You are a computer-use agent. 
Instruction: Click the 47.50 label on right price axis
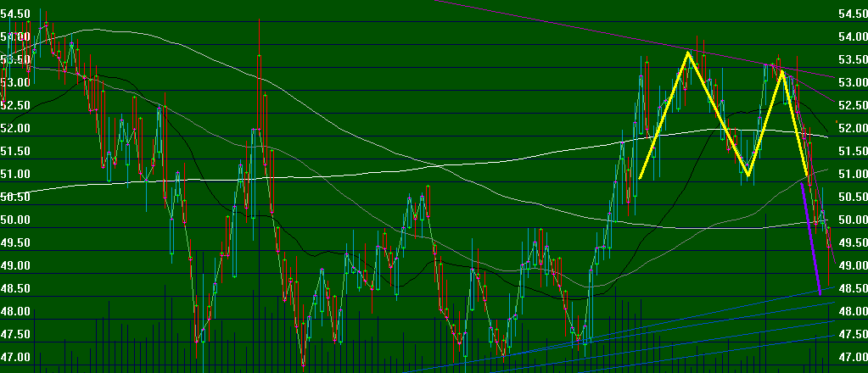coord(853,334)
